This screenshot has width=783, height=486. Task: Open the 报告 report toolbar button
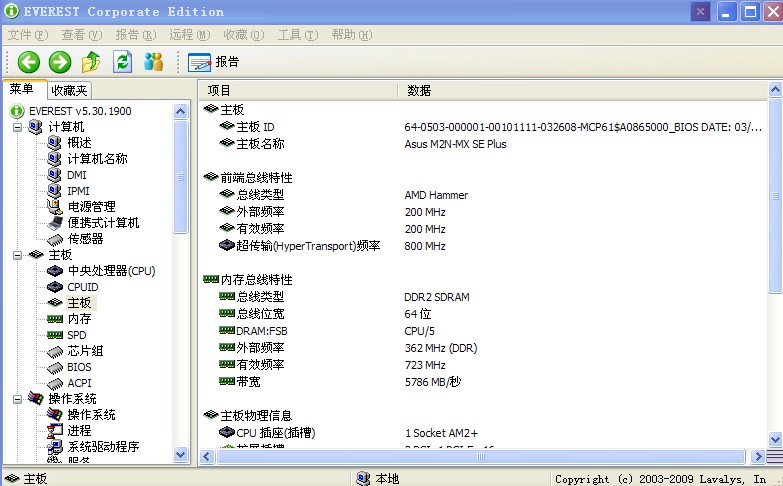[x=214, y=62]
